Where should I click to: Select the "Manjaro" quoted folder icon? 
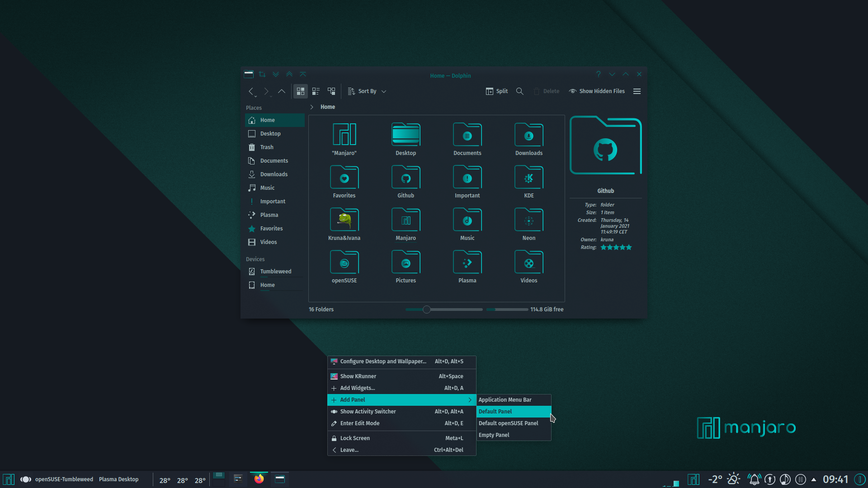344,135
